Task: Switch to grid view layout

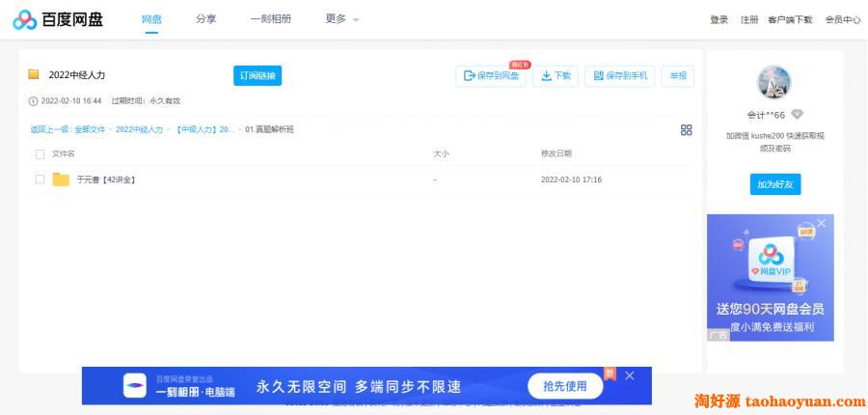Action: pos(686,130)
